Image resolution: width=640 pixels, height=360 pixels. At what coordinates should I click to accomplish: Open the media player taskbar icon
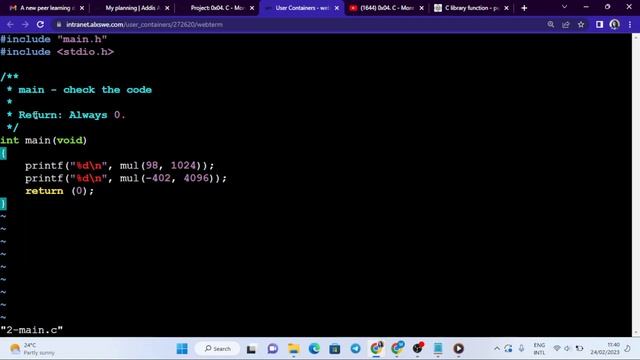click(458, 349)
